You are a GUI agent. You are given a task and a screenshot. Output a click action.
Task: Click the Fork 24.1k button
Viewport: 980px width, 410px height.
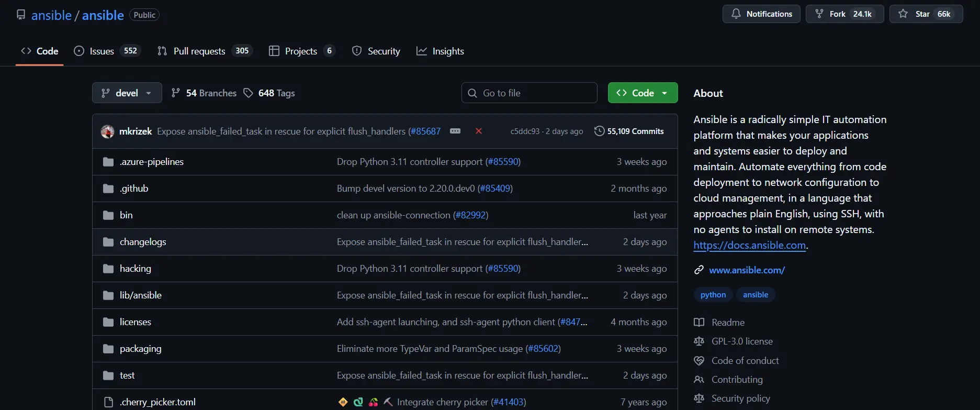844,14
